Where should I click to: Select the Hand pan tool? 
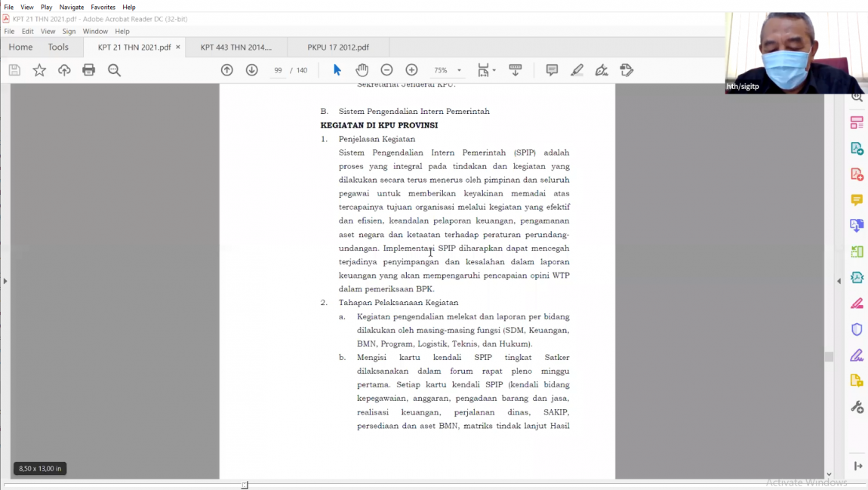tap(362, 70)
